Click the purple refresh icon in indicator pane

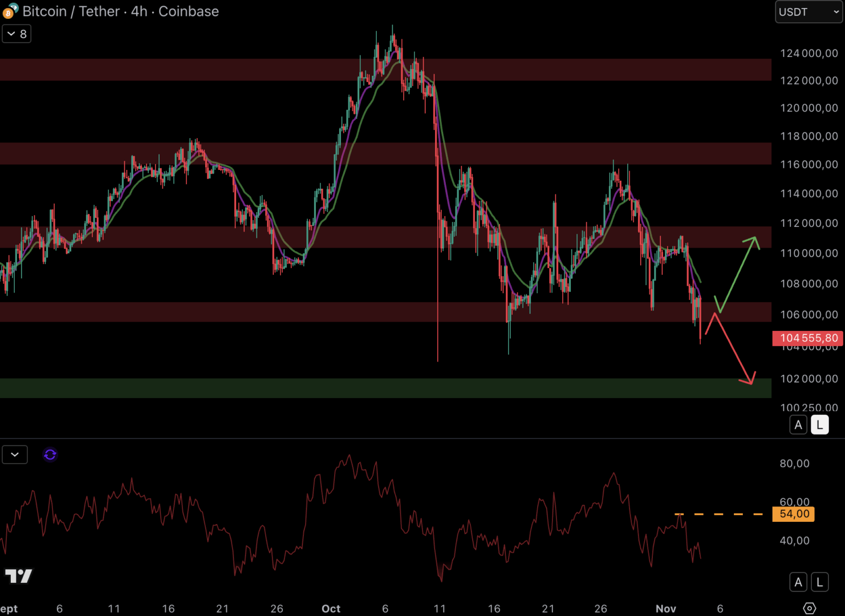(x=50, y=455)
